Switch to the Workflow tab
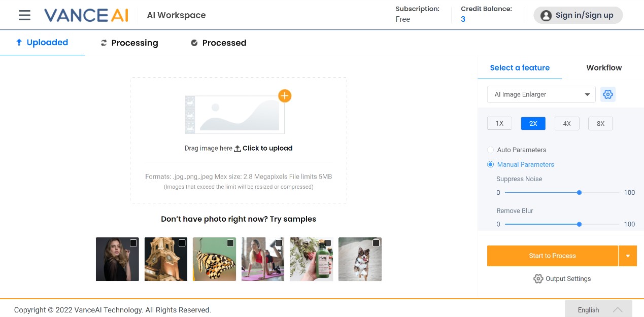The image size is (644, 317). point(604,67)
